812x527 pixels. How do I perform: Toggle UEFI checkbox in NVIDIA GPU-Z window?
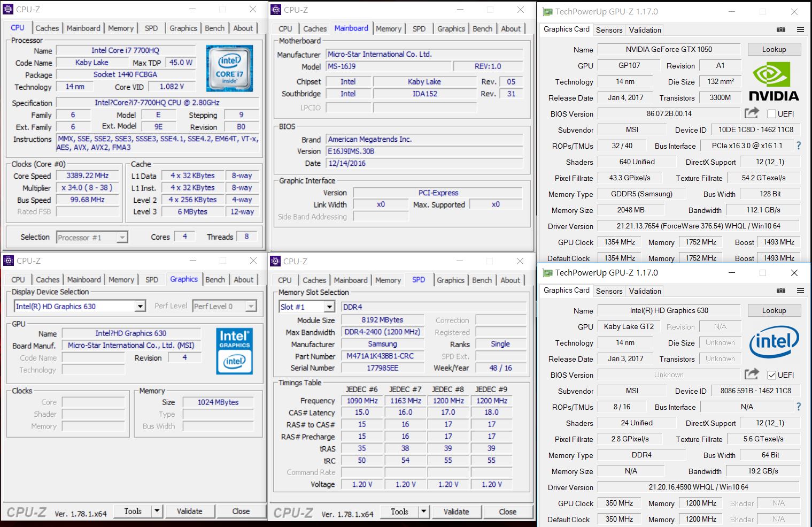771,113
